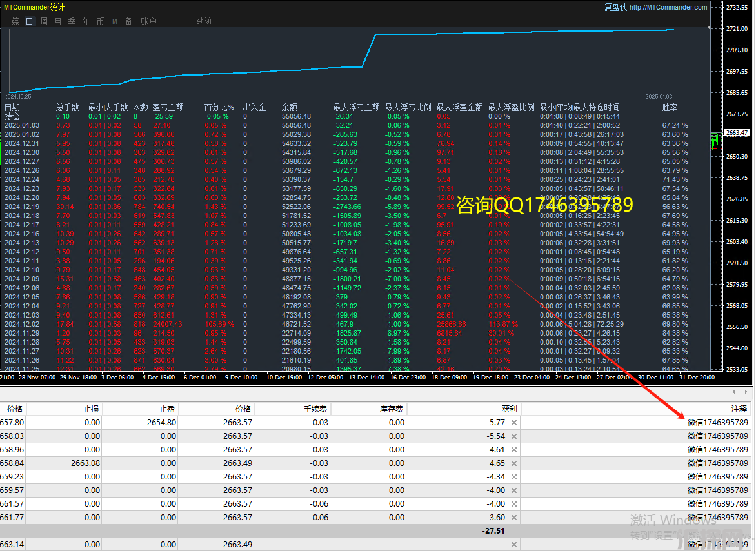Viewport: 756px width, 555px height.
Task: Close the order with -5.54 profit
Action: (x=514, y=436)
